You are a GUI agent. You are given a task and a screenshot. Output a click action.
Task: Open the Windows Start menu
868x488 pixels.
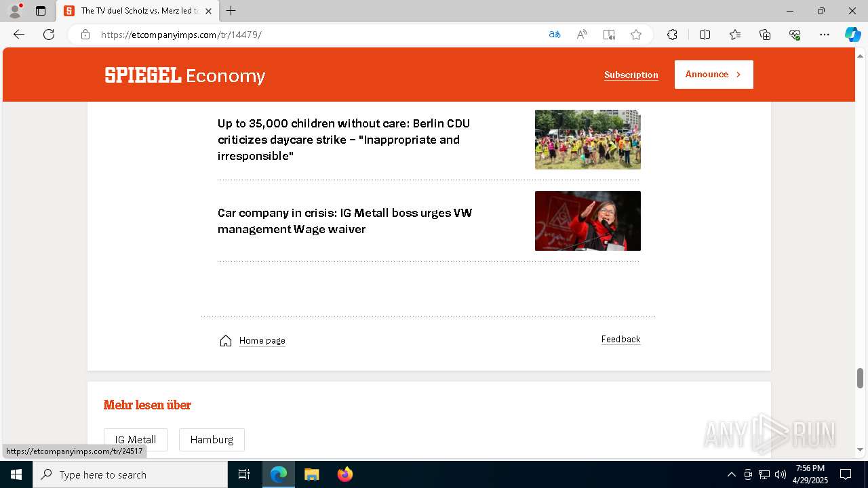click(16, 474)
